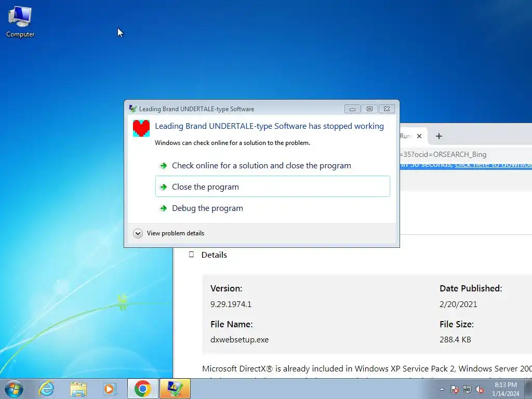Click the View problem details label

pyautogui.click(x=176, y=233)
